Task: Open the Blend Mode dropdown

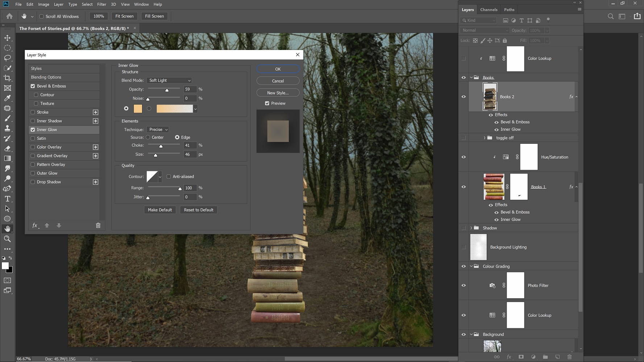Action: (x=169, y=80)
